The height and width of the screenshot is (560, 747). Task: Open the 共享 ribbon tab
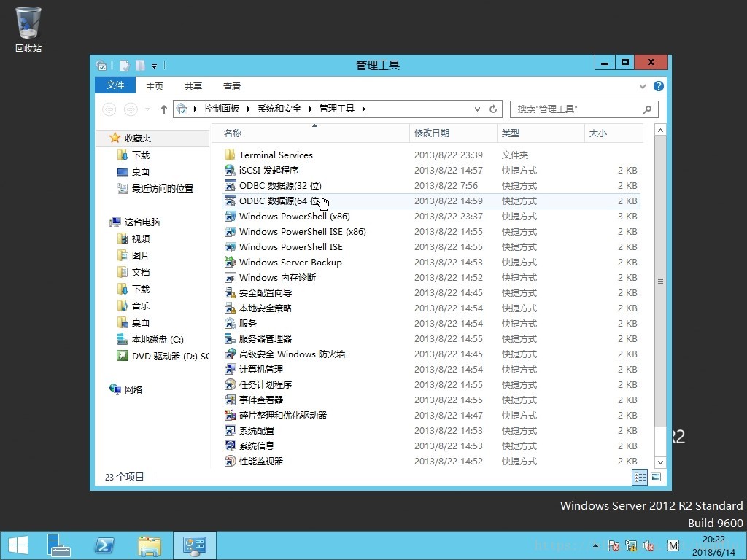pyautogui.click(x=193, y=86)
